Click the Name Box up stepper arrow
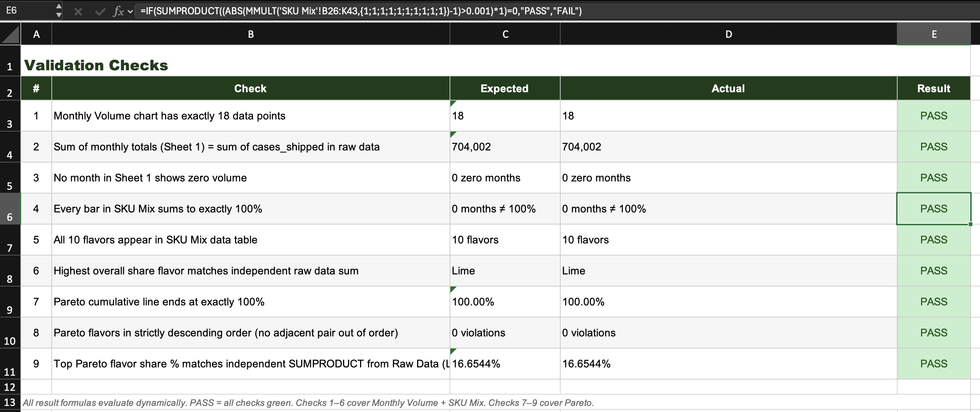This screenshot has width=980, height=412. (59, 6)
